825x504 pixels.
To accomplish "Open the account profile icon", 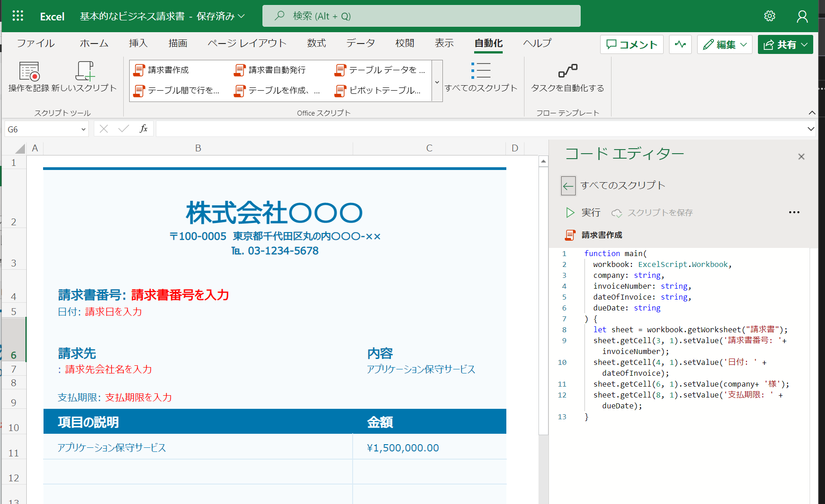I will [x=802, y=16].
